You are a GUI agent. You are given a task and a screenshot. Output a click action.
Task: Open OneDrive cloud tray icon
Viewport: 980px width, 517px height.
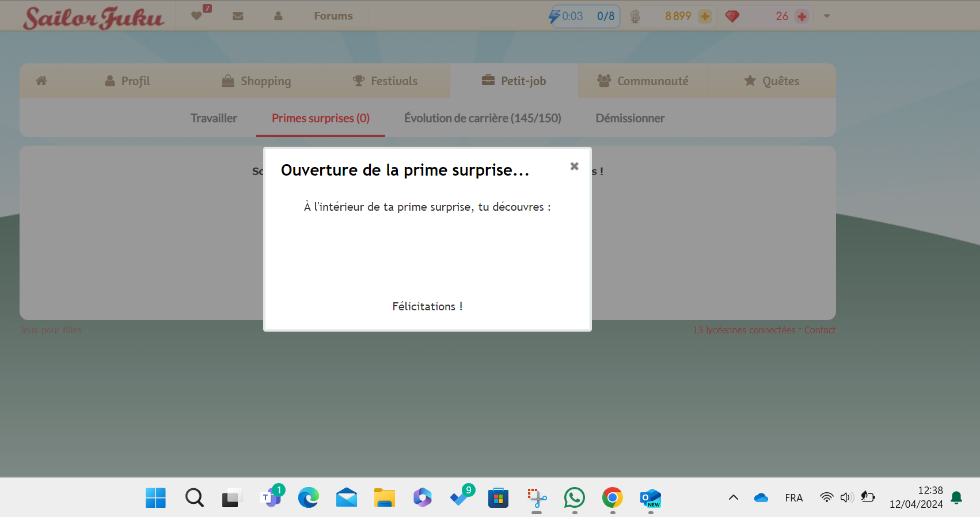761,497
